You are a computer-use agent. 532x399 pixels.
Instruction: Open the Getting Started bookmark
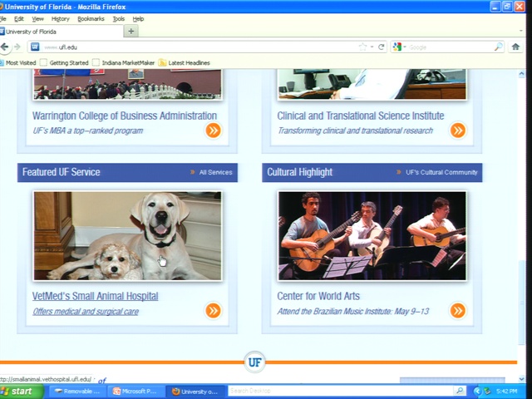64,63
